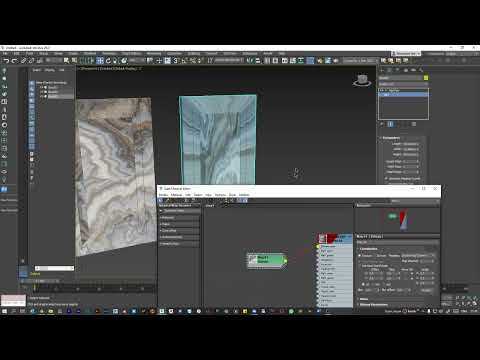Screen dimensions: 480x360
Task: Open the Edit menu in 3ds Max
Action: 16,53
